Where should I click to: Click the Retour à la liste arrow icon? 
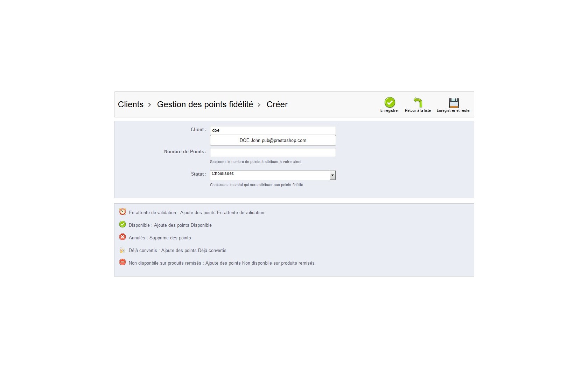tap(418, 102)
